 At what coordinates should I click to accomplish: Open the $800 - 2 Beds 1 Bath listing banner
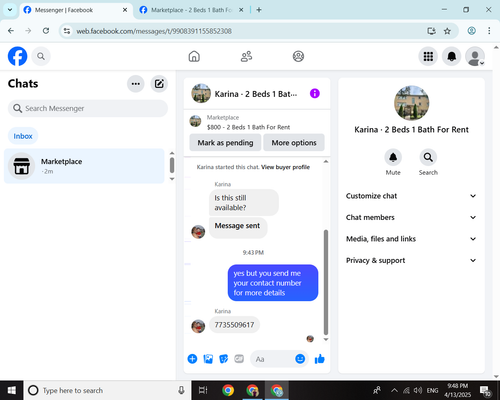tap(248, 122)
